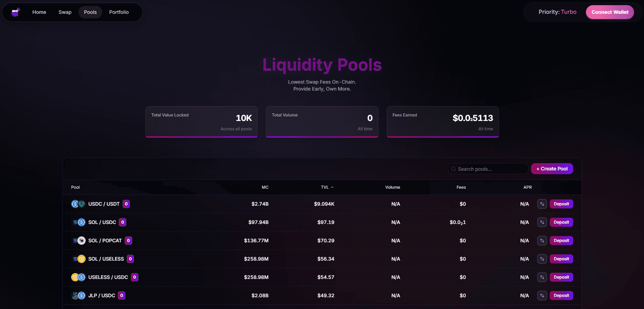Click the Connect Wallet button
The image size is (644, 309).
click(x=610, y=12)
